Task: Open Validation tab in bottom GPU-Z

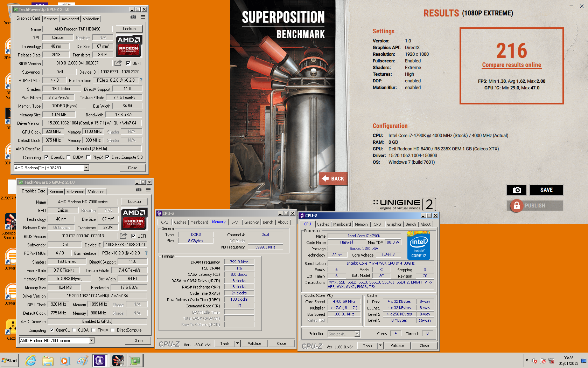Action: tap(96, 192)
